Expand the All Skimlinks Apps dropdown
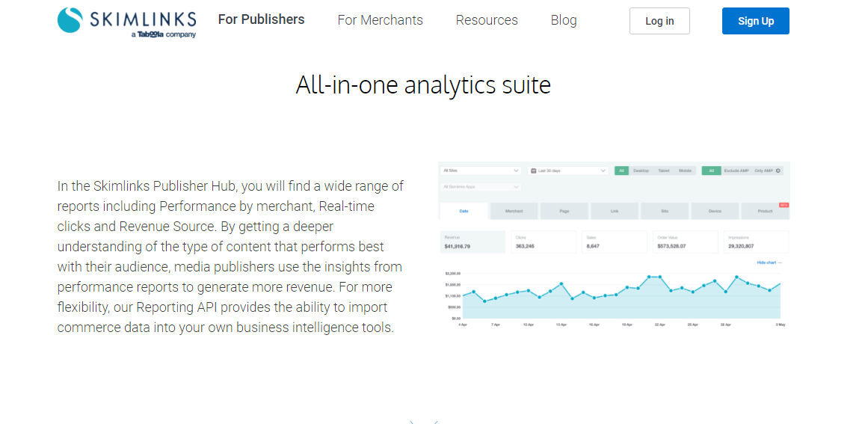Image resolution: width=868 pixels, height=424 pixels. click(480, 187)
